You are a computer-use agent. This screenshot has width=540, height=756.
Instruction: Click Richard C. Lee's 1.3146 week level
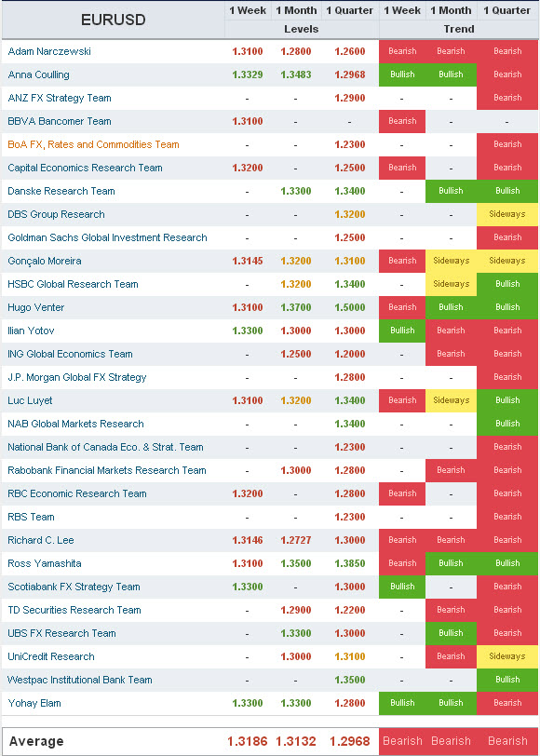[x=248, y=541]
